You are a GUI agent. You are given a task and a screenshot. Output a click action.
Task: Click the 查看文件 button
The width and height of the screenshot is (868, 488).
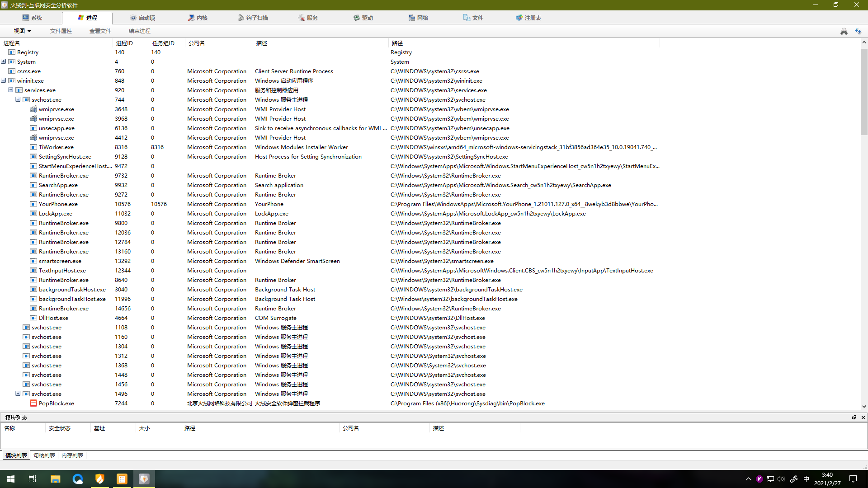[x=100, y=31]
